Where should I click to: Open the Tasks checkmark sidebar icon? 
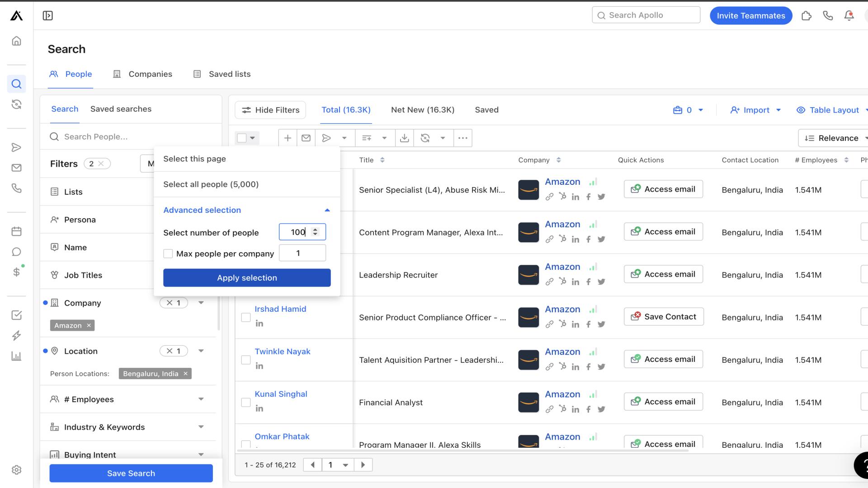click(x=16, y=315)
